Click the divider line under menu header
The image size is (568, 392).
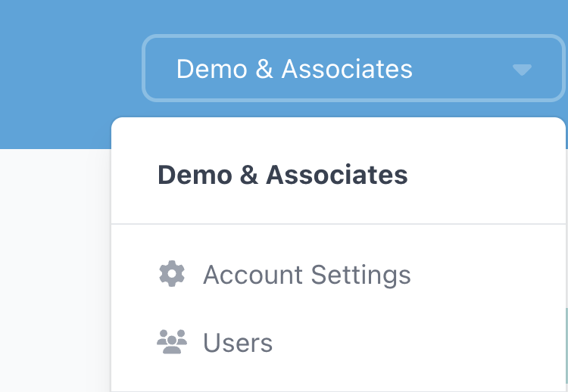pos(339,224)
